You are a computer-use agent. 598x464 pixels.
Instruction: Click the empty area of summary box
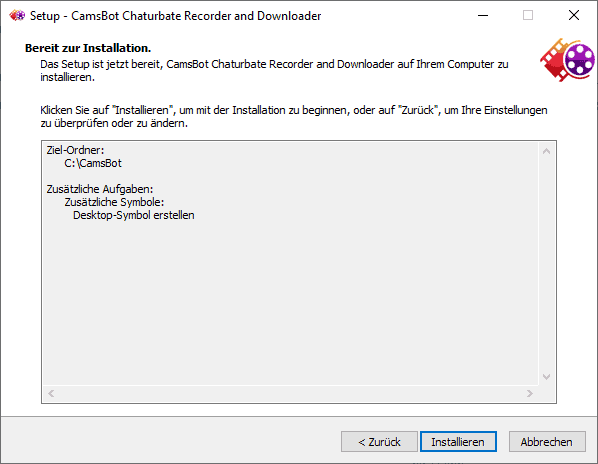[x=290, y=301]
